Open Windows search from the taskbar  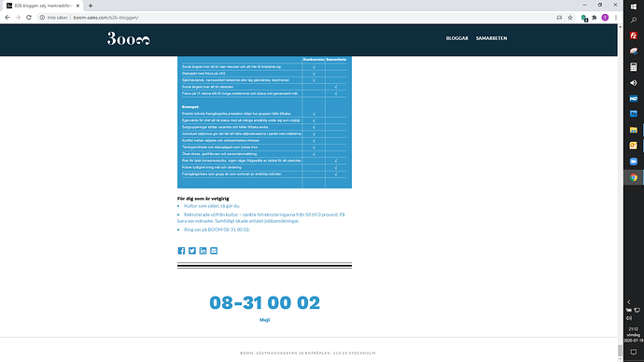pos(634,21)
